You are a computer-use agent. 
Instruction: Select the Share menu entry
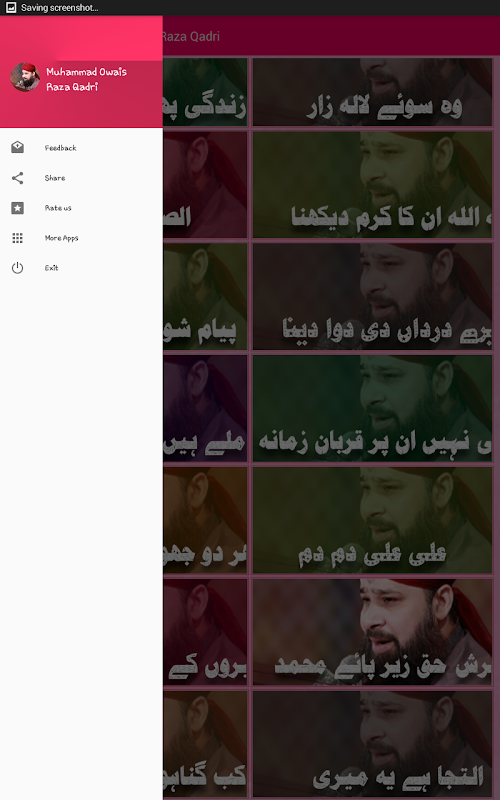pyautogui.click(x=81, y=178)
